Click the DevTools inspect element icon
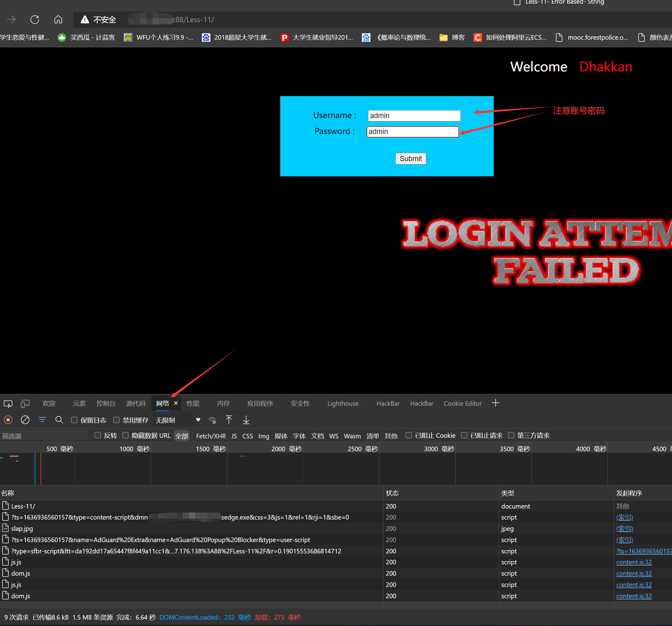The height and width of the screenshot is (626, 672). [x=8, y=404]
